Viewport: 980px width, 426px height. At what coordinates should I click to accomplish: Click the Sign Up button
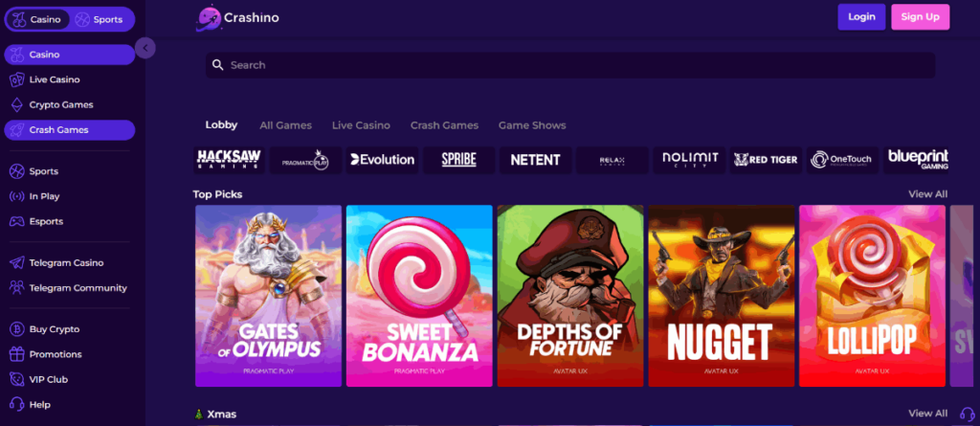(920, 17)
